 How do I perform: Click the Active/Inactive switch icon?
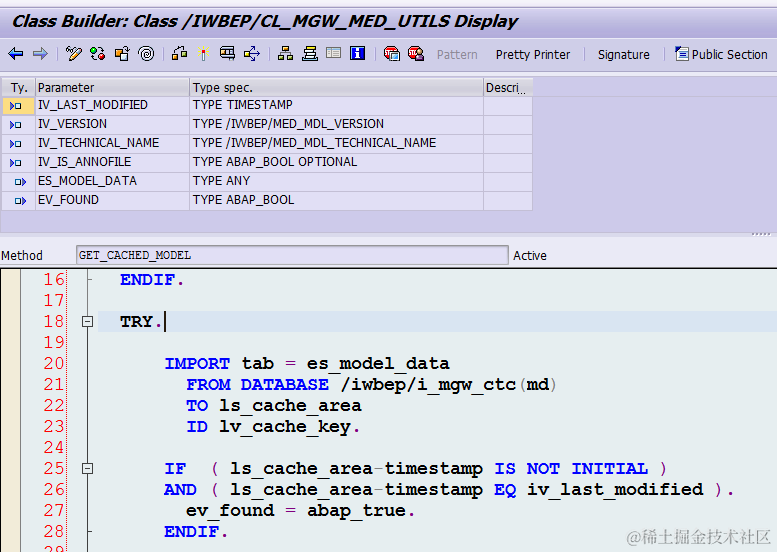click(98, 54)
